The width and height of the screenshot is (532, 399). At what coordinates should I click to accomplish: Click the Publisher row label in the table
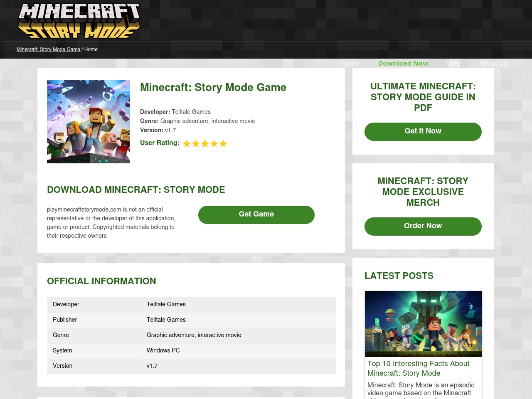click(65, 320)
